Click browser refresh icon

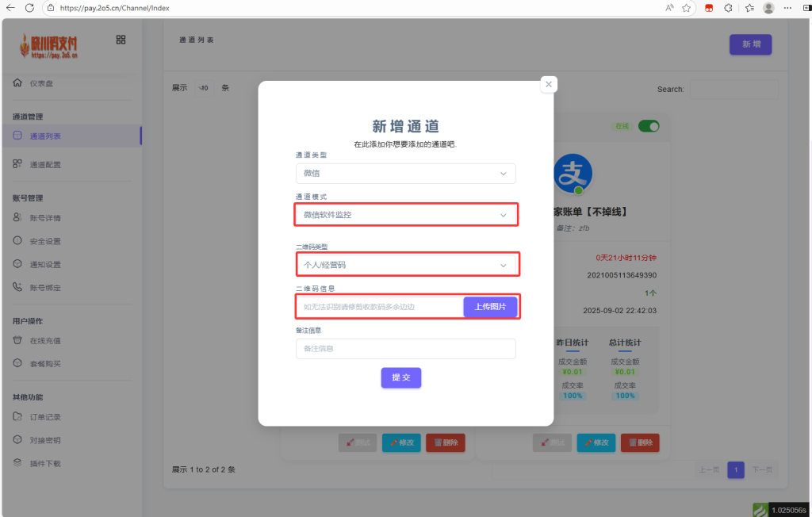29,8
